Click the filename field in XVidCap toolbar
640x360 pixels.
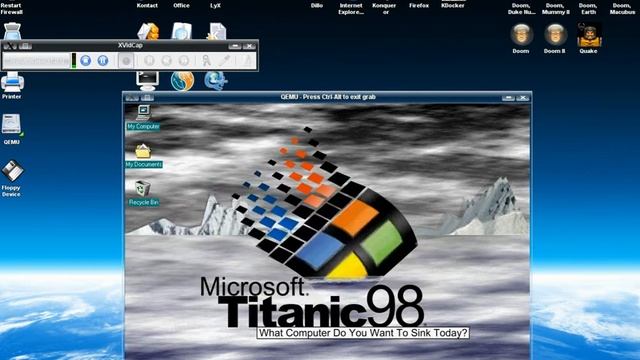[37, 61]
